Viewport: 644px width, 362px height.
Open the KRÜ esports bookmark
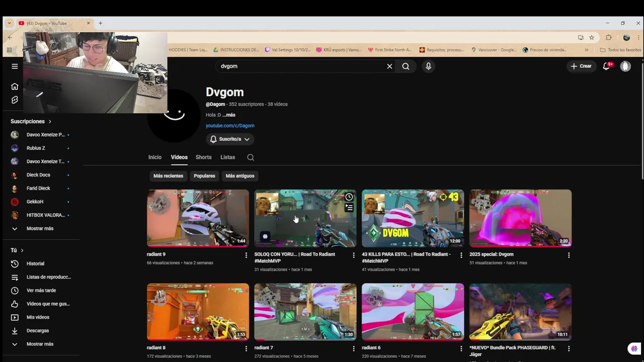(x=339, y=50)
